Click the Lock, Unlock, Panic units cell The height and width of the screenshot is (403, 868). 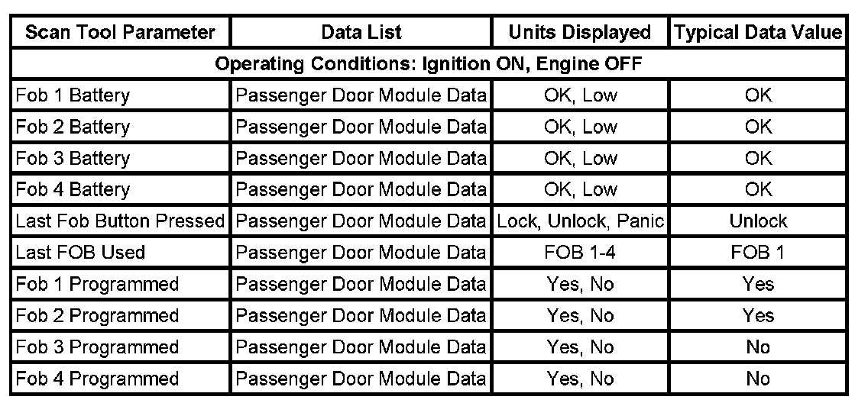pyautogui.click(x=581, y=221)
